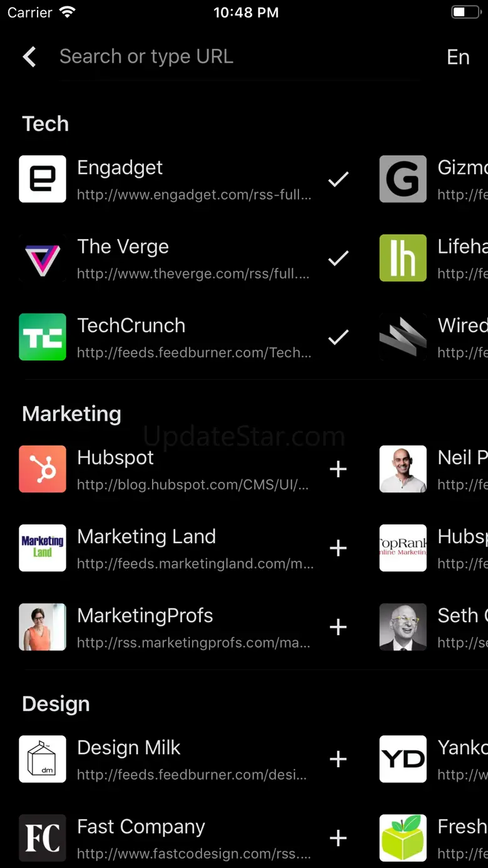This screenshot has height=868, width=488.
Task: Open the En language selector
Action: tap(458, 58)
